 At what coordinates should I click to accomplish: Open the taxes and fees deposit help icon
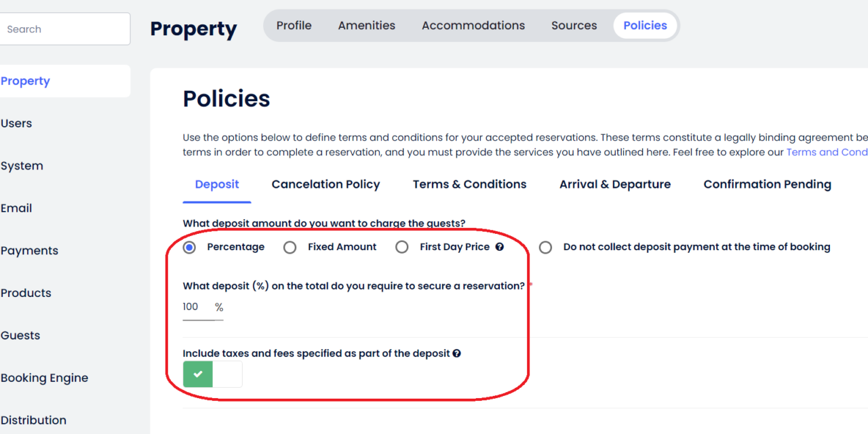[x=457, y=353]
